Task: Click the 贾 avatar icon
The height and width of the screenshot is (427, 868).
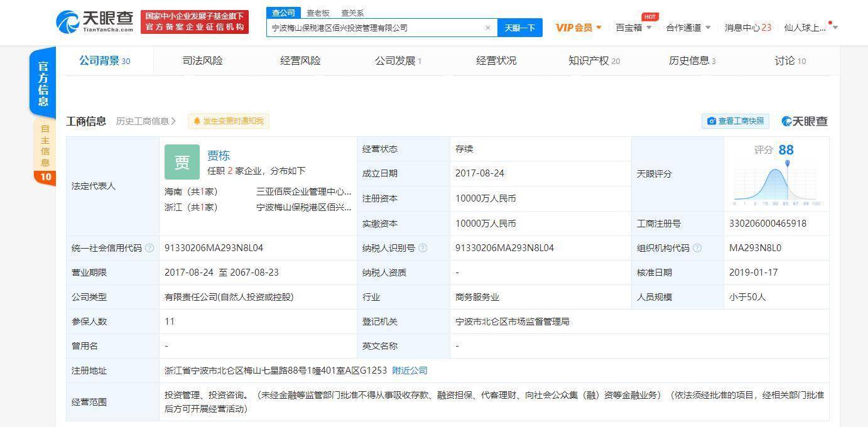Action: coord(182,162)
